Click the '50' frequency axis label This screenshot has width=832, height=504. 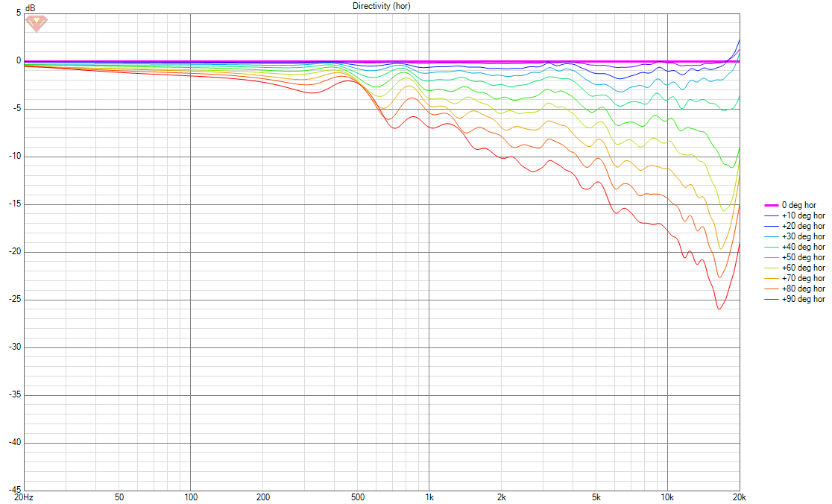119,497
